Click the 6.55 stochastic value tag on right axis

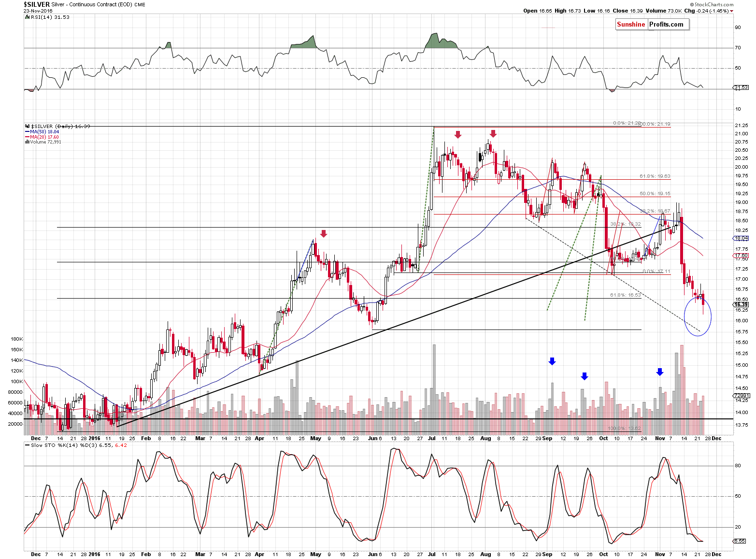740,541
